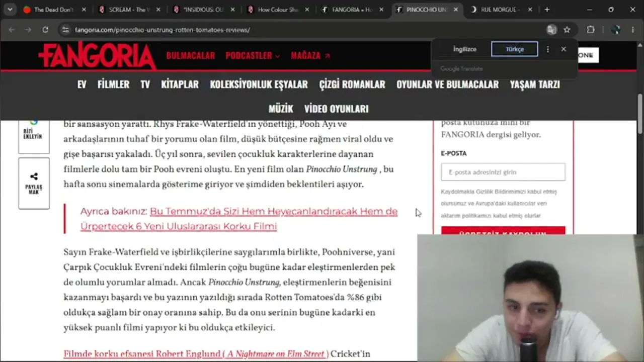This screenshot has width=644, height=362.
Task: Click the Google Translate icon in address bar
Action: pos(552,30)
